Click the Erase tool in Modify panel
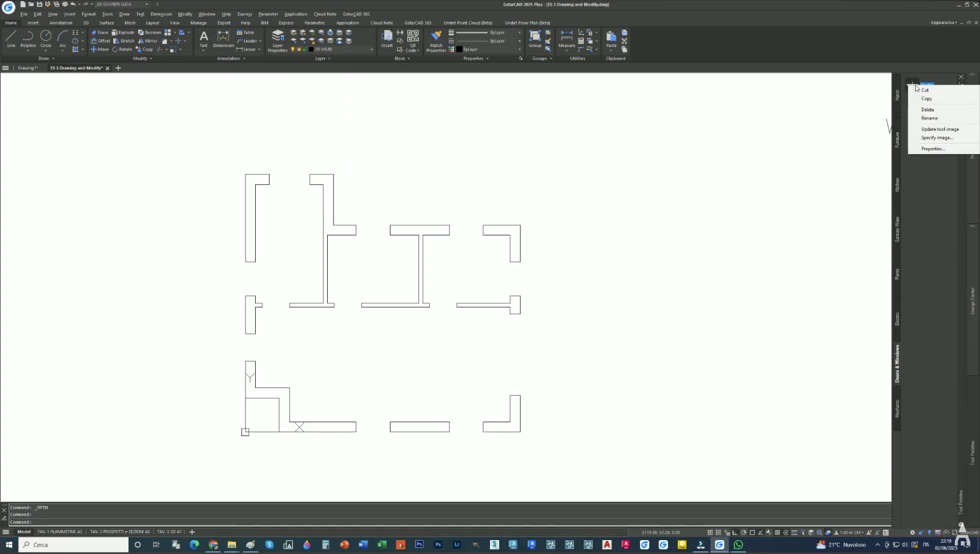This screenshot has height=554, width=980. [100, 33]
